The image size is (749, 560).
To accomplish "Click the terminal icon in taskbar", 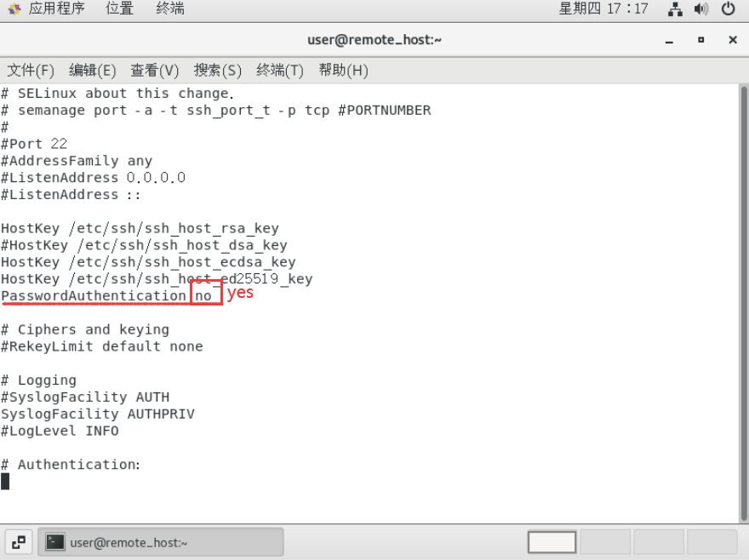I will point(55,542).
